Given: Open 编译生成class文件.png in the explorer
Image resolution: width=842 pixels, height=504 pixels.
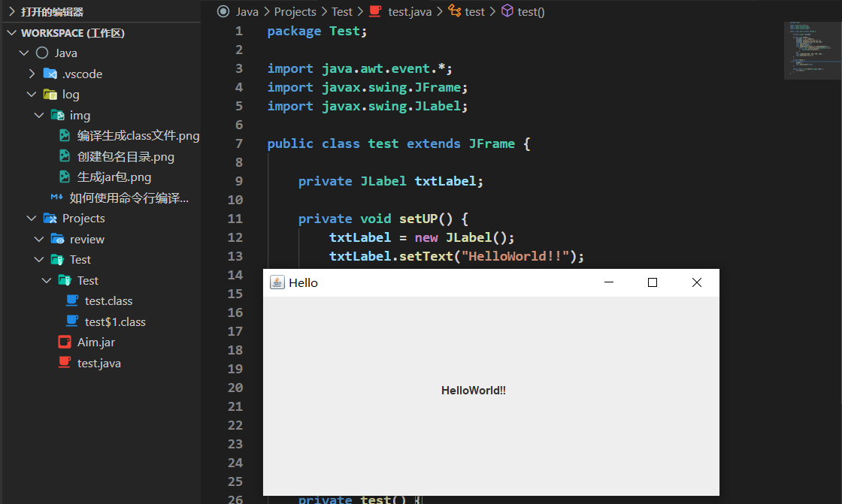Looking at the screenshot, I should tap(138, 136).
